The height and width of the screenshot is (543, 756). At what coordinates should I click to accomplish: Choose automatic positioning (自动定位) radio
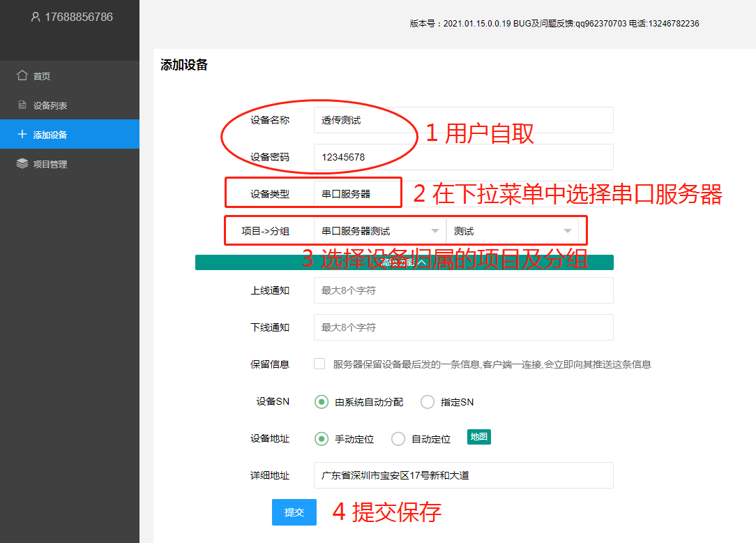click(398, 439)
